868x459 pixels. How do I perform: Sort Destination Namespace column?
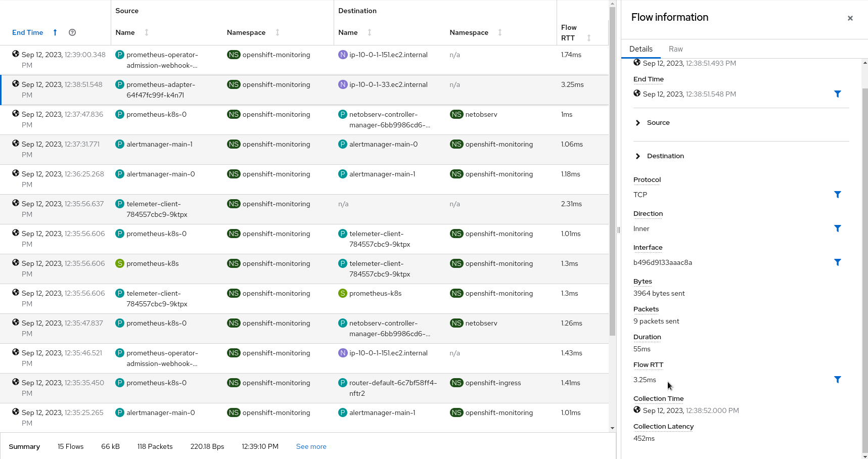pos(500,32)
